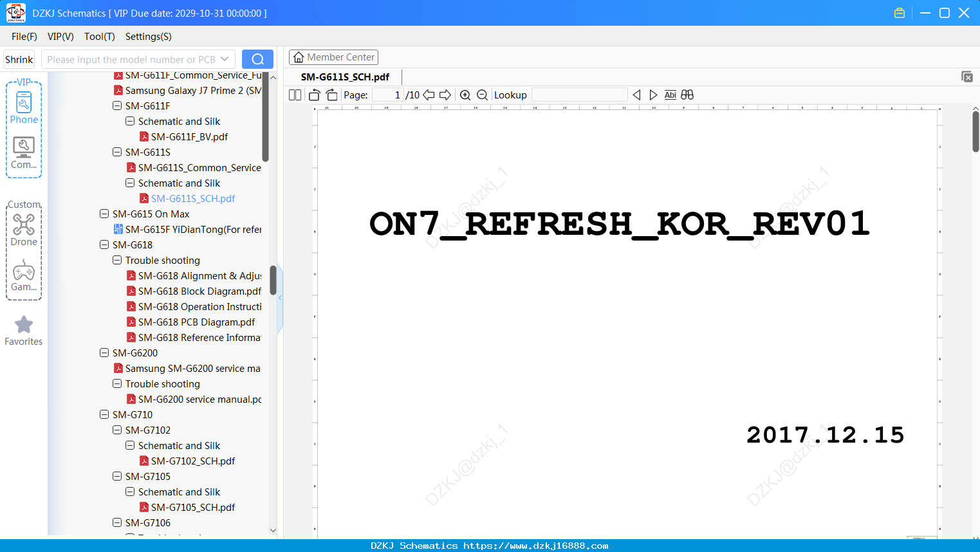Collapse the SM-G618 node
This screenshot has height=552, width=980.
click(104, 245)
